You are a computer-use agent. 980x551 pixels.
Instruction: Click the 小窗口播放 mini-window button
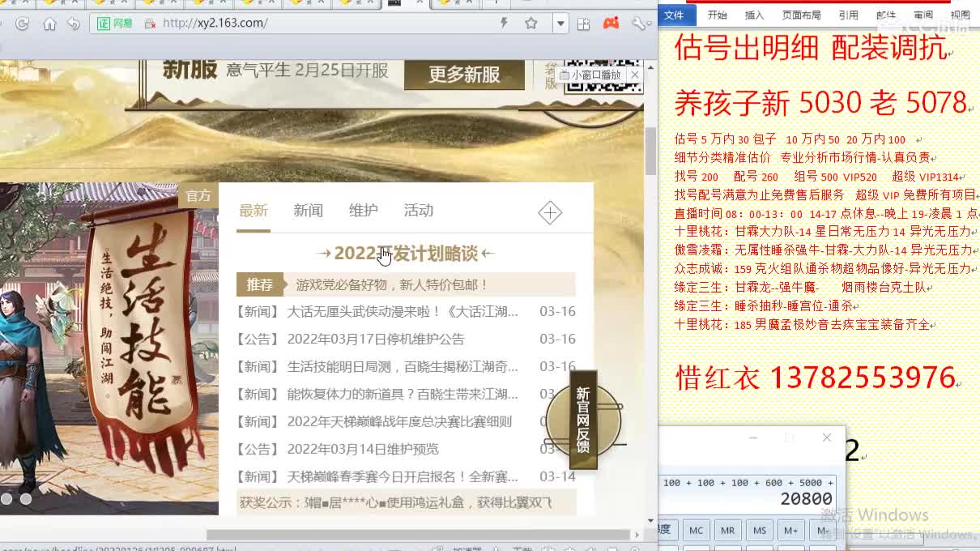click(x=590, y=75)
